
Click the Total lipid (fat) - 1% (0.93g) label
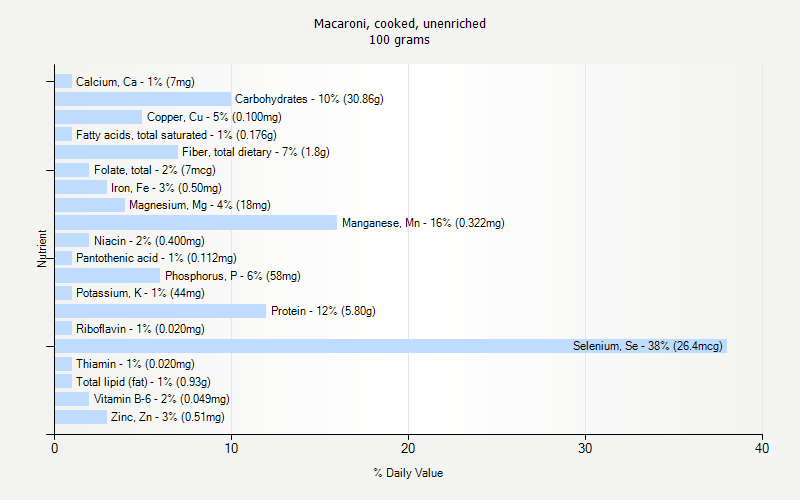pos(143,382)
